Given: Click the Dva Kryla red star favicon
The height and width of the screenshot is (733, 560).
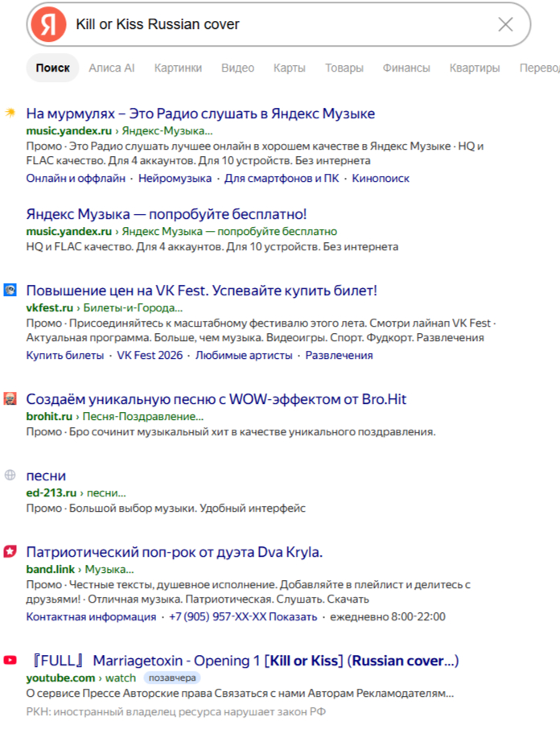Looking at the screenshot, I should tap(10, 552).
